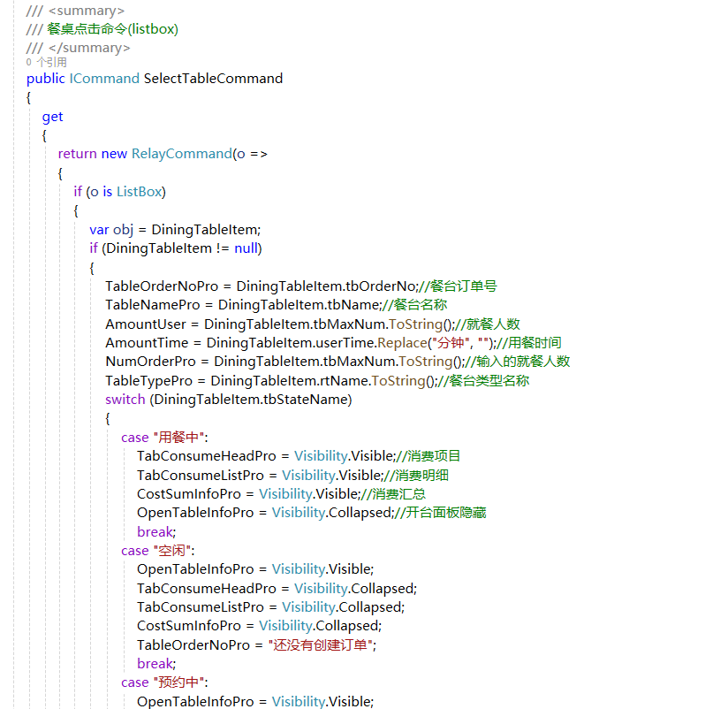Click the "switch" keyword
The height and width of the screenshot is (709, 728).
pyautogui.click(x=125, y=400)
